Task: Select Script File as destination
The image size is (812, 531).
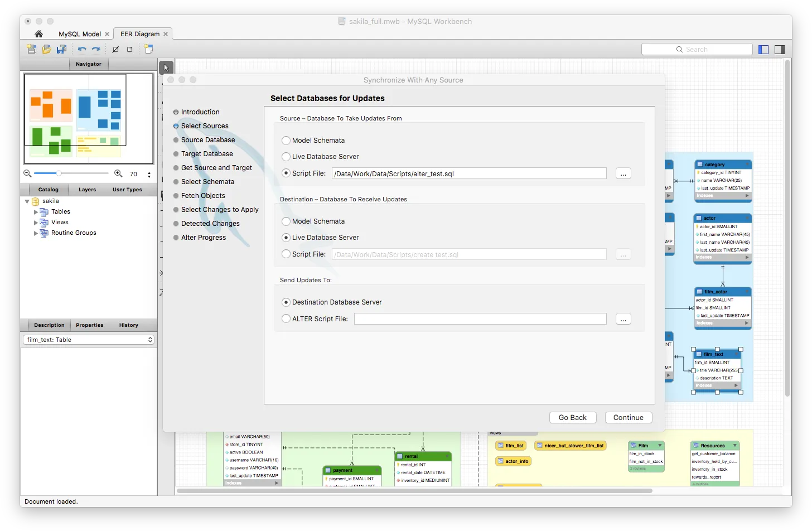Action: point(286,254)
